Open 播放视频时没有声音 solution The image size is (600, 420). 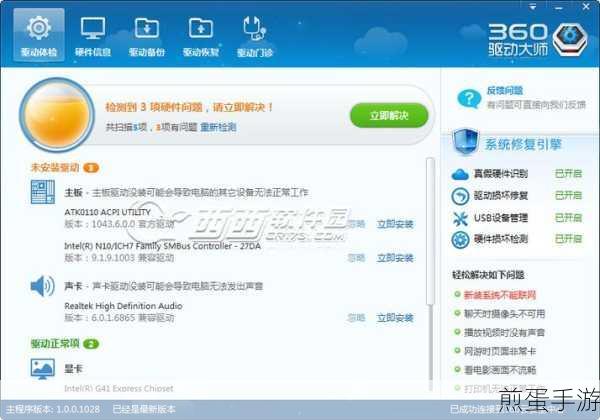(504, 332)
